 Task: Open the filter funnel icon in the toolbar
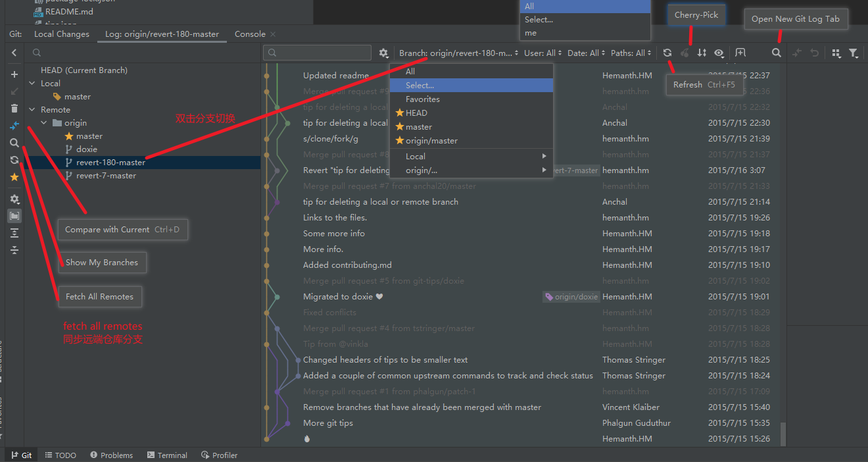854,53
